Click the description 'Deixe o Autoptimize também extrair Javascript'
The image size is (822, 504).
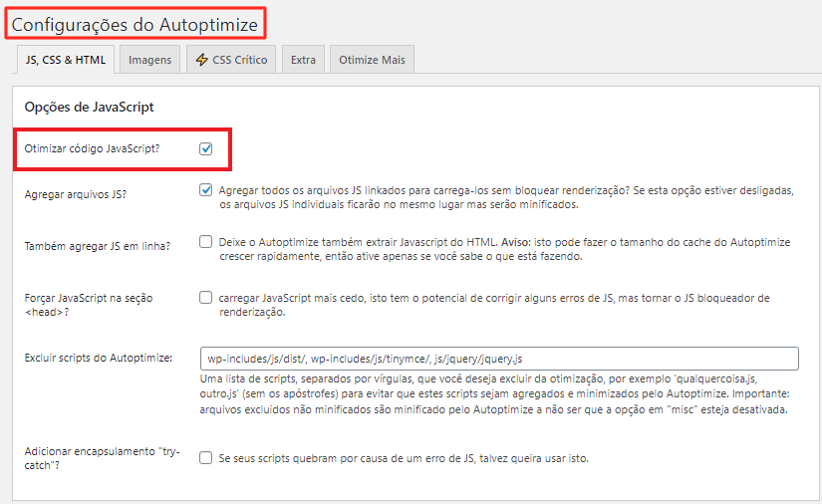(504, 249)
